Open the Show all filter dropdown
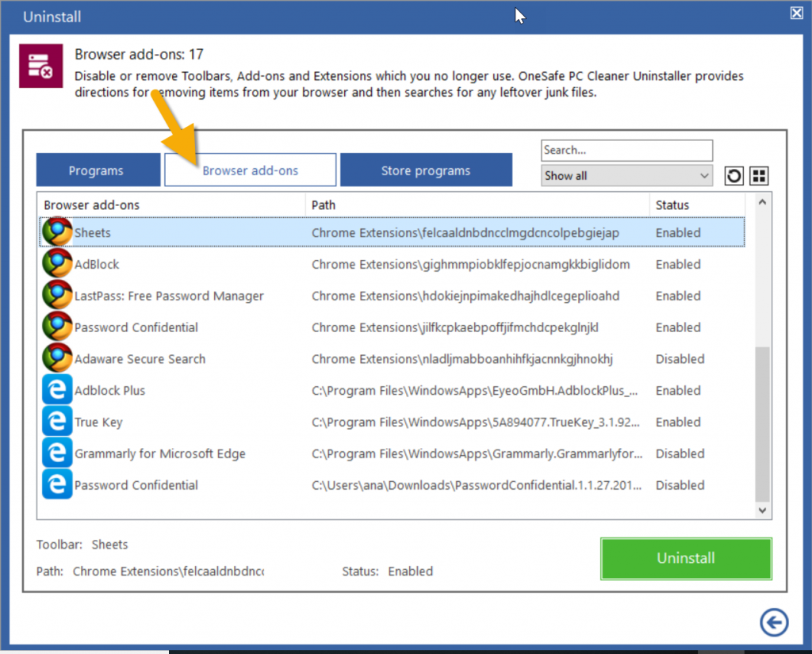 (626, 175)
